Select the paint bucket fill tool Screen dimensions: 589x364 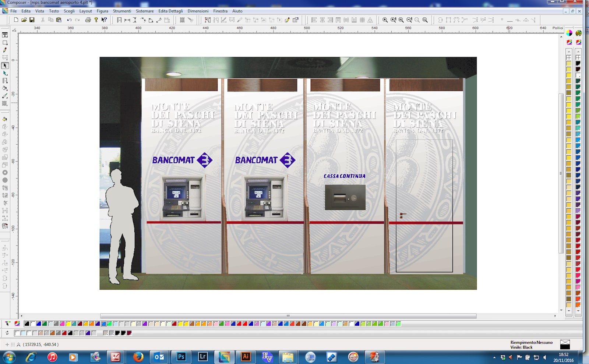[x=5, y=88]
